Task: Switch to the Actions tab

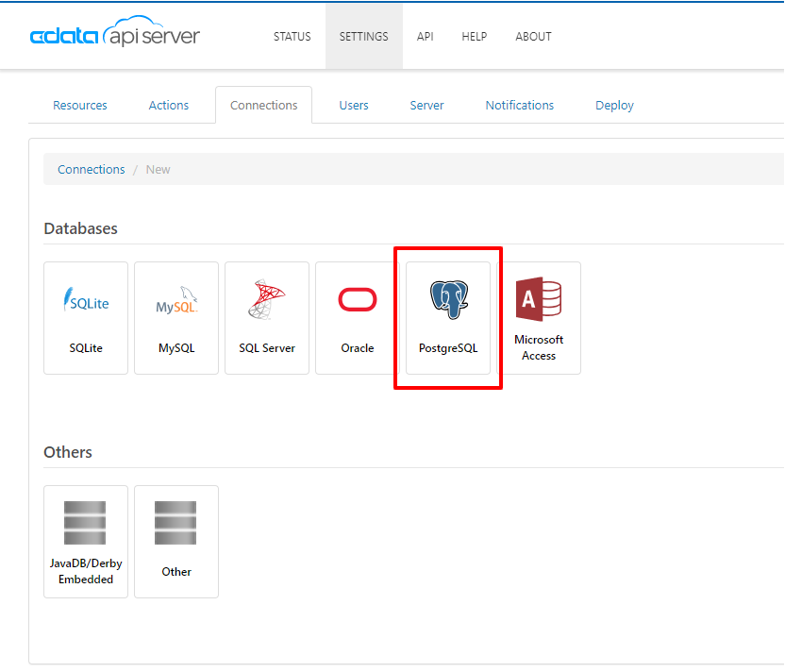Action: click(x=169, y=105)
